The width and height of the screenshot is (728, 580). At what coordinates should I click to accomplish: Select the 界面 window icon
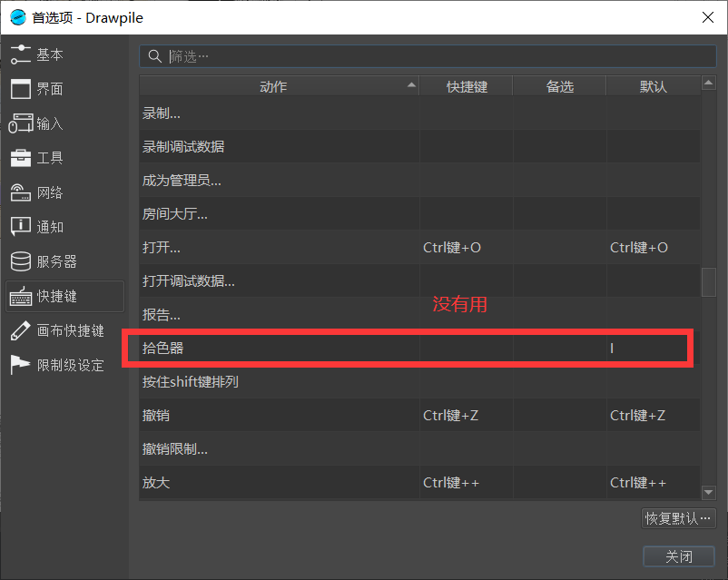pyautogui.click(x=21, y=89)
